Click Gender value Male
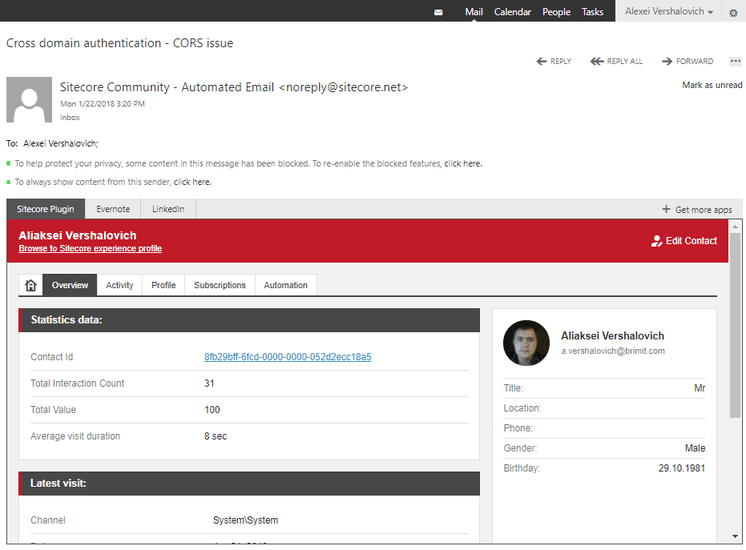Image resolution: width=746 pixels, height=550 pixels. pos(695,448)
